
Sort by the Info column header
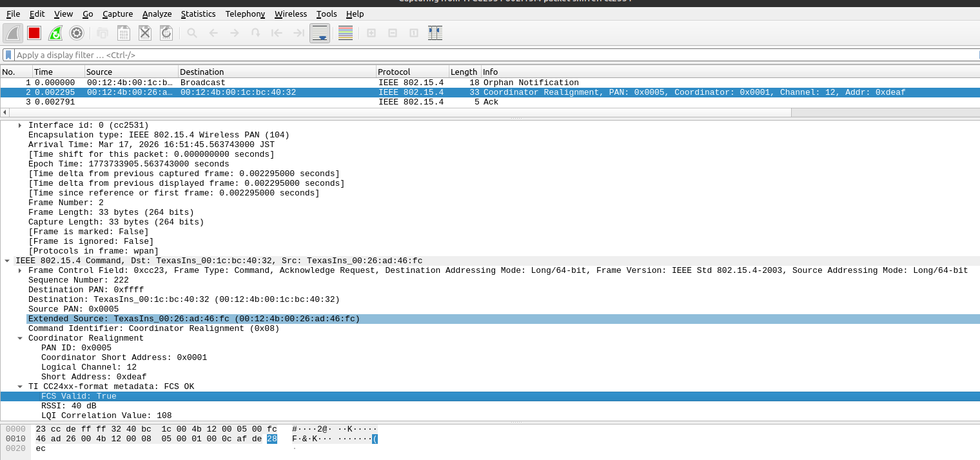click(x=730, y=72)
